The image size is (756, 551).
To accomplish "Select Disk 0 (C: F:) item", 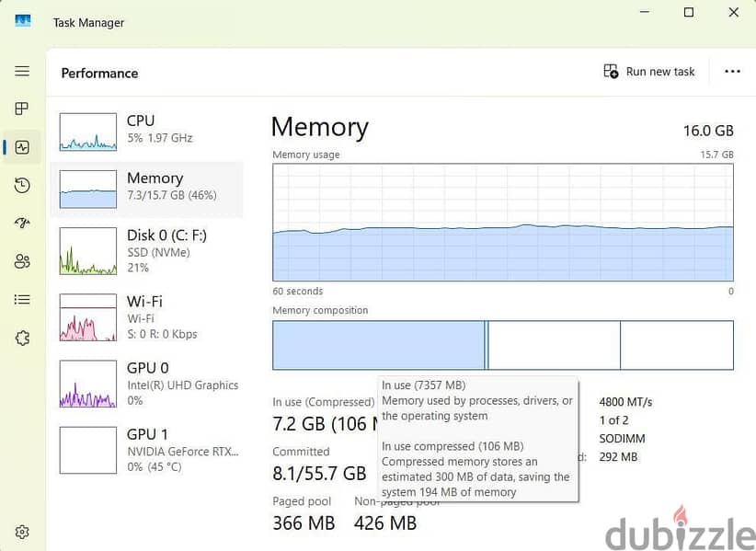I will (146, 251).
